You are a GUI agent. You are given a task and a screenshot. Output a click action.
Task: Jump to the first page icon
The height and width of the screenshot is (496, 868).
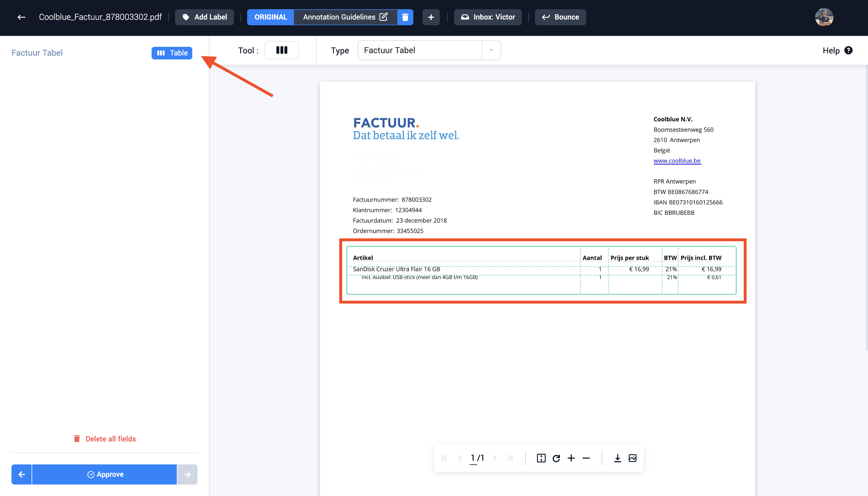(445, 458)
